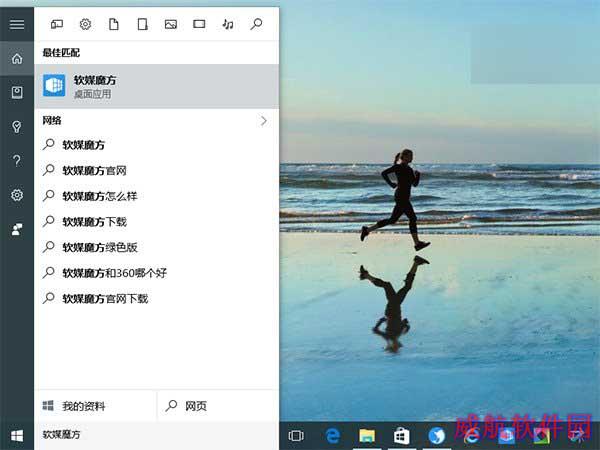The image size is (600, 450).
Task: Open Cortana settings in the sidebar
Action: [x=17, y=195]
